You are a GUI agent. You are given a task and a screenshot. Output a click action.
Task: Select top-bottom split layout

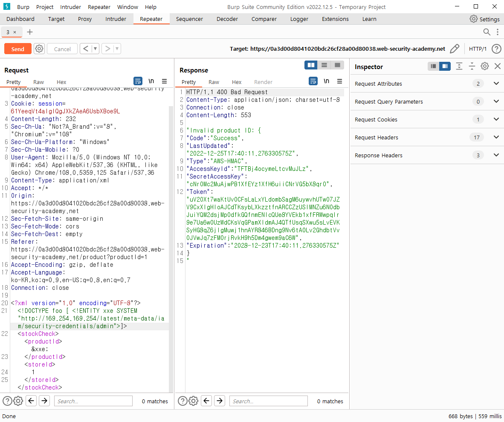point(324,65)
